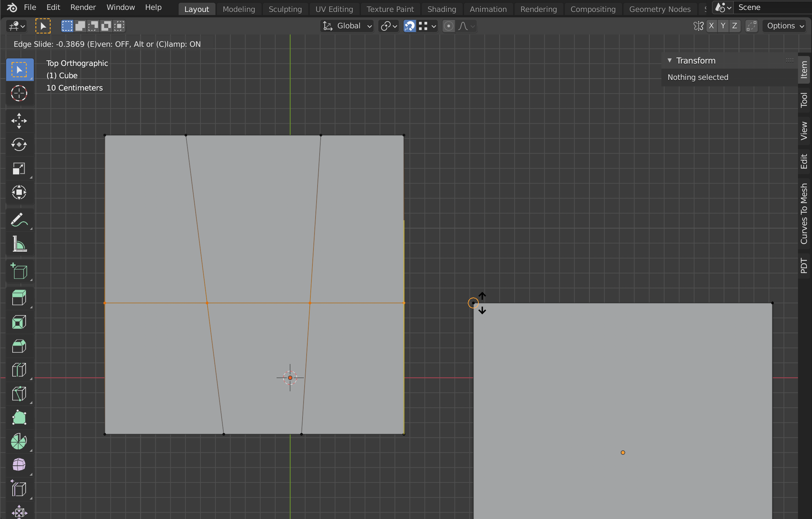Pick the 3D Cursor tool
Viewport: 812px width, 519px height.
pyautogui.click(x=19, y=93)
